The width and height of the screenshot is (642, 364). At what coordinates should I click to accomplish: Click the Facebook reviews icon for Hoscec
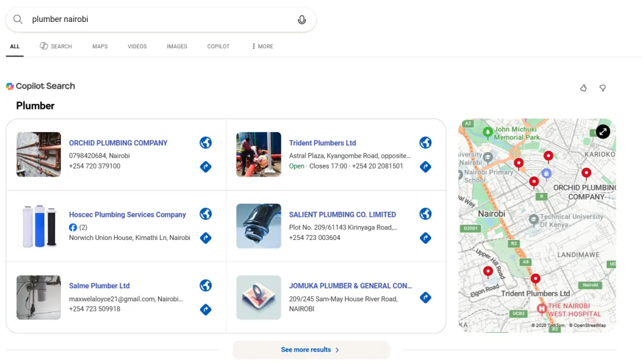pyautogui.click(x=73, y=227)
